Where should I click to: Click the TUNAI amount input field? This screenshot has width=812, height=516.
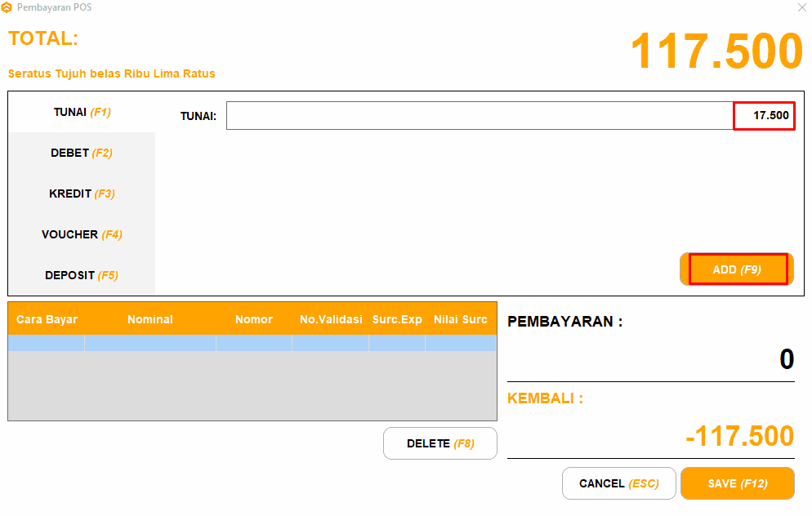(x=510, y=115)
